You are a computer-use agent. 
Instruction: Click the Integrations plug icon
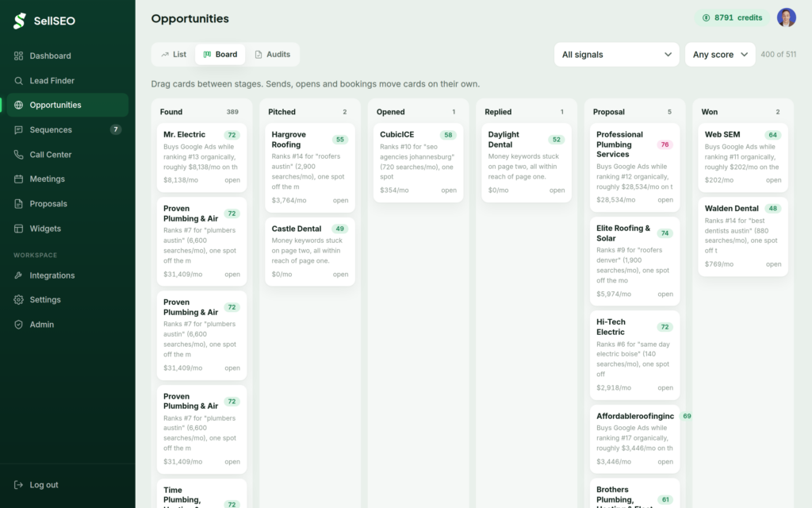tap(19, 275)
